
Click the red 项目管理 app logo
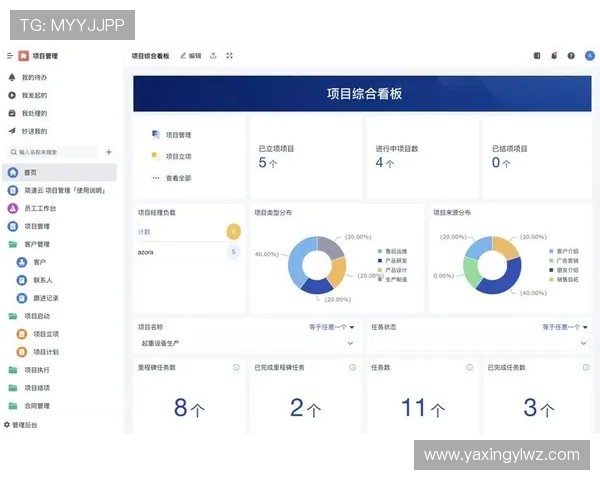pyautogui.click(x=24, y=56)
